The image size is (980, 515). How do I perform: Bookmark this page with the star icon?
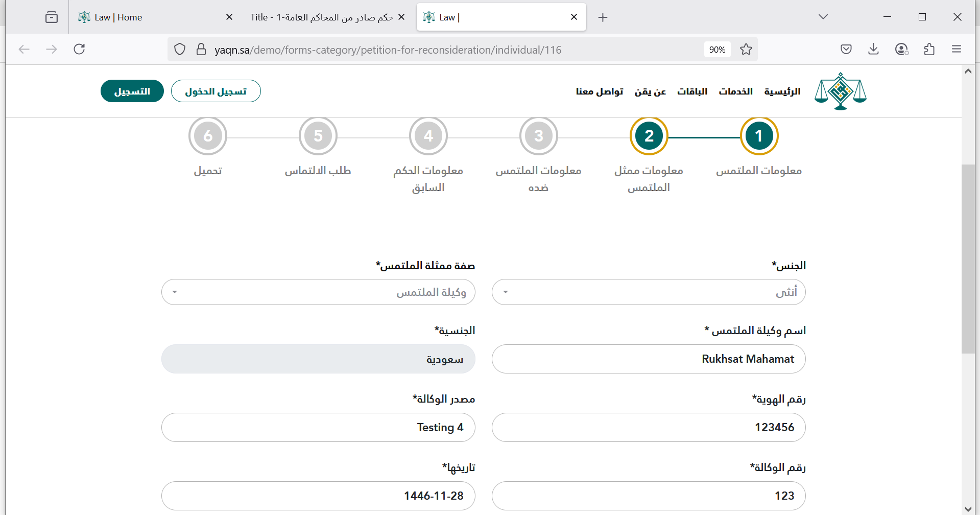click(x=746, y=50)
